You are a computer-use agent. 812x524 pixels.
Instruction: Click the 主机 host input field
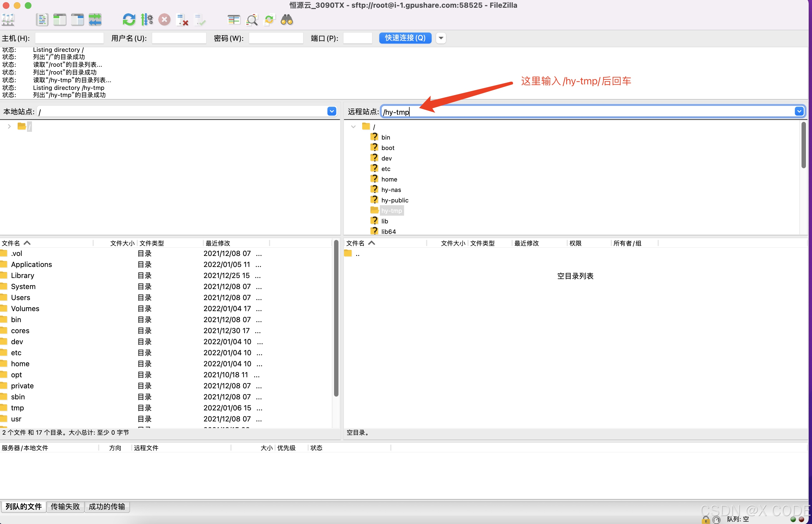[69, 38]
